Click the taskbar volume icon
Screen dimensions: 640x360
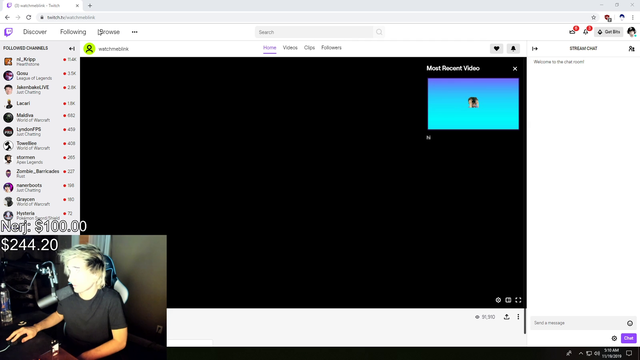597,353
